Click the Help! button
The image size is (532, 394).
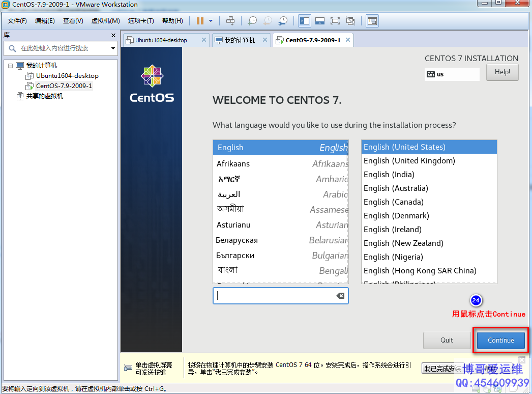(x=502, y=72)
